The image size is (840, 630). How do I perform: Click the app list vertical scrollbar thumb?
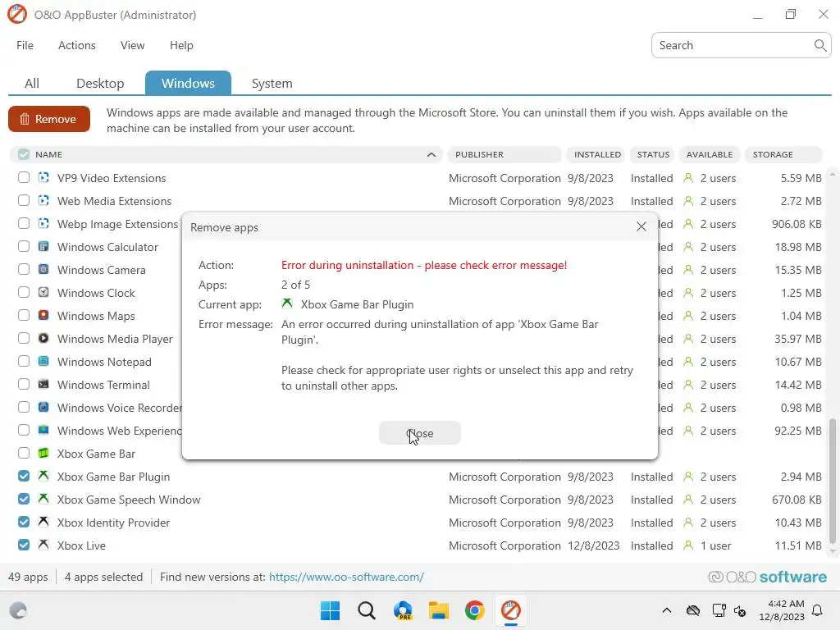click(832, 481)
